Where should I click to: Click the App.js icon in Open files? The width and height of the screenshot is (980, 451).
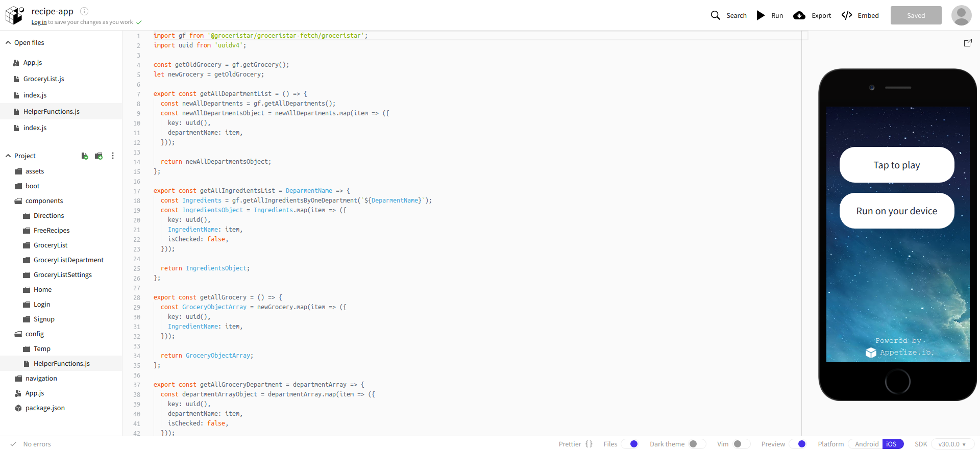click(x=16, y=63)
